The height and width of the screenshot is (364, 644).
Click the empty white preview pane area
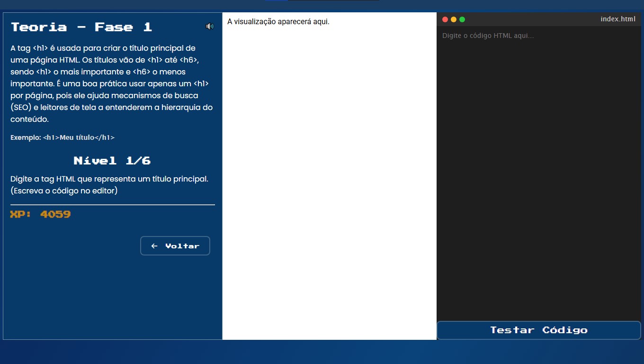pos(329,190)
